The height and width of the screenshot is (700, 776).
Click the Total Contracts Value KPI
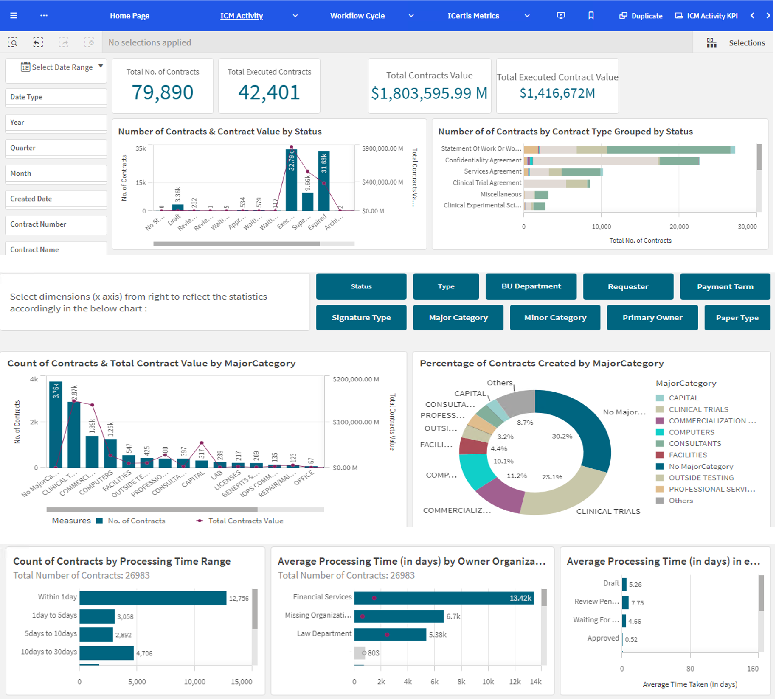[x=430, y=86]
